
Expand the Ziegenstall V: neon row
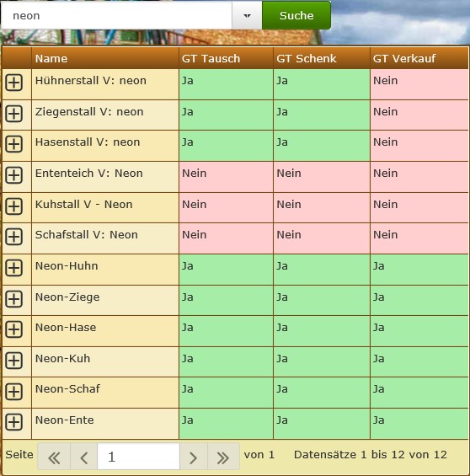(x=14, y=114)
